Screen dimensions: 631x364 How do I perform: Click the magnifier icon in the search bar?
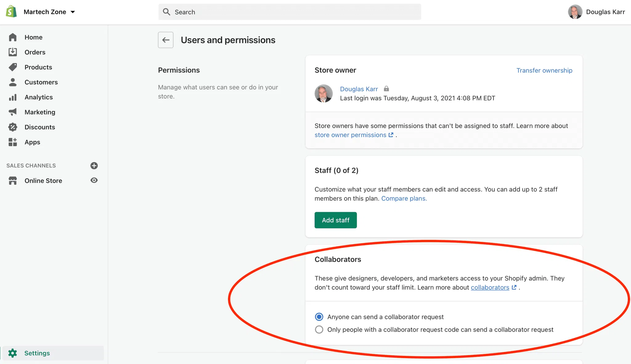point(167,12)
